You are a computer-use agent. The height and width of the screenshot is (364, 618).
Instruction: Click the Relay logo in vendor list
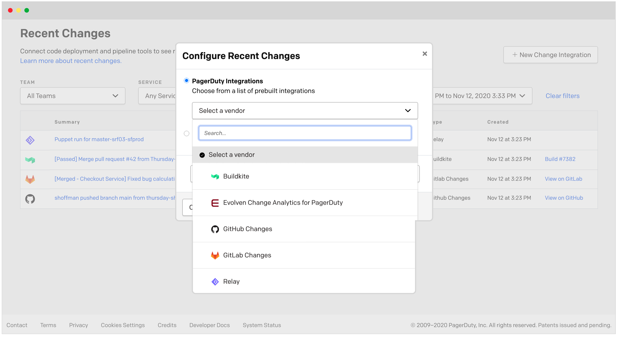215,282
